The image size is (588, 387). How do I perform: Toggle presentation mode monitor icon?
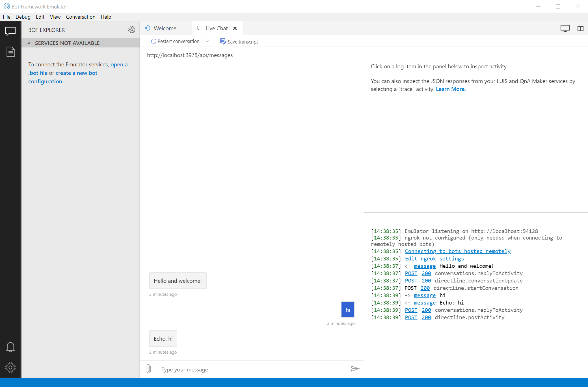565,28
